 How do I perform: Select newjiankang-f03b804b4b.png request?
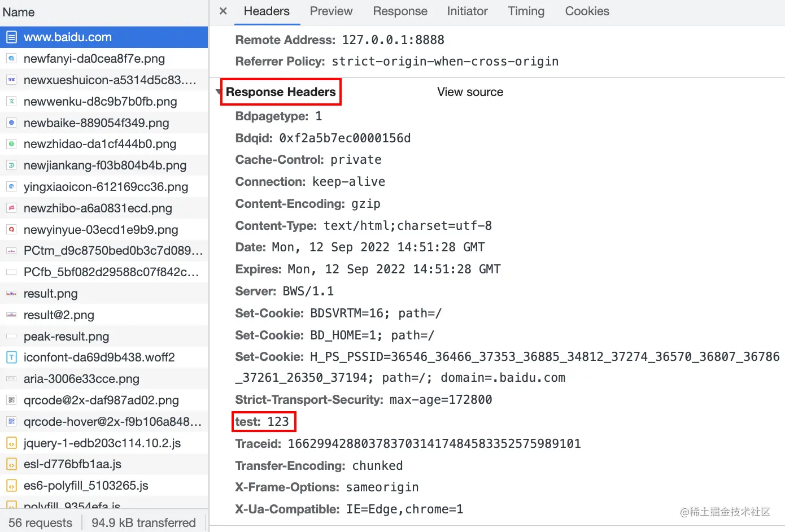(x=104, y=165)
